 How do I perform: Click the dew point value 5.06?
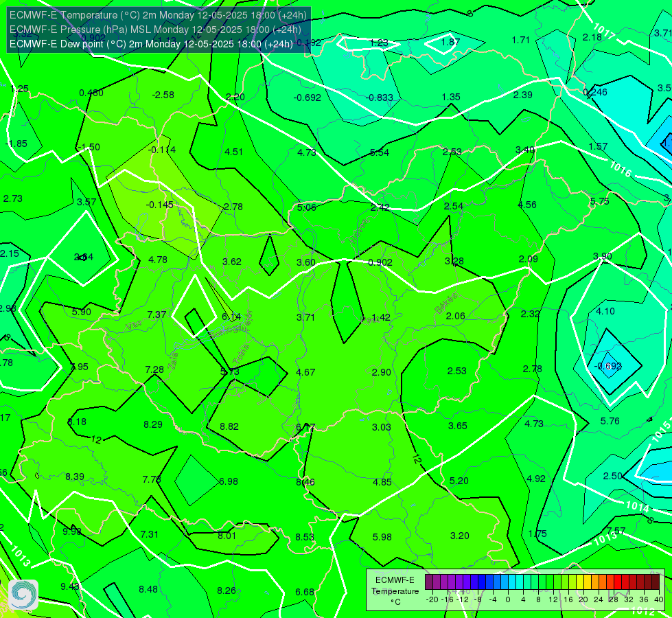coord(306,207)
